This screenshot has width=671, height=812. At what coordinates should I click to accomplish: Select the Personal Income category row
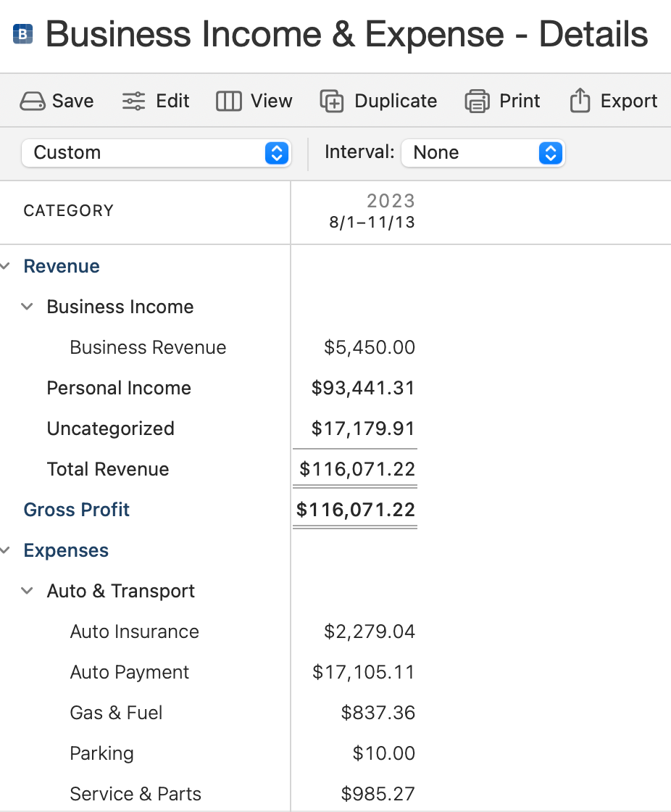[119, 388]
